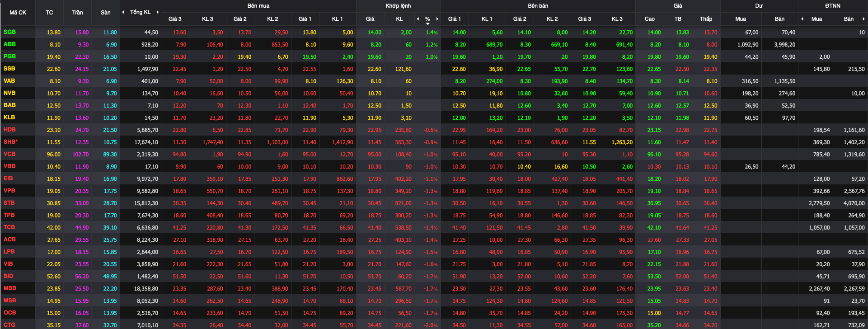Click VCB ceiling price 102.70
Screen dimensions: 868x329
coord(80,155)
